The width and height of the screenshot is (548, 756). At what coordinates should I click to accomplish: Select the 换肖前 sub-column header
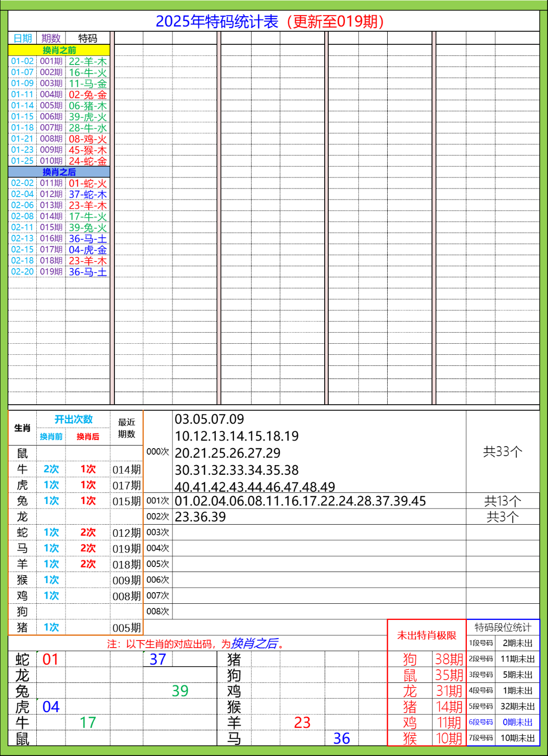tap(51, 436)
